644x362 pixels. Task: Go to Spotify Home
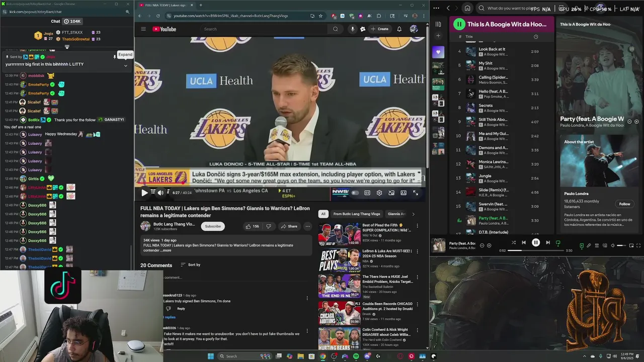pos(467,8)
